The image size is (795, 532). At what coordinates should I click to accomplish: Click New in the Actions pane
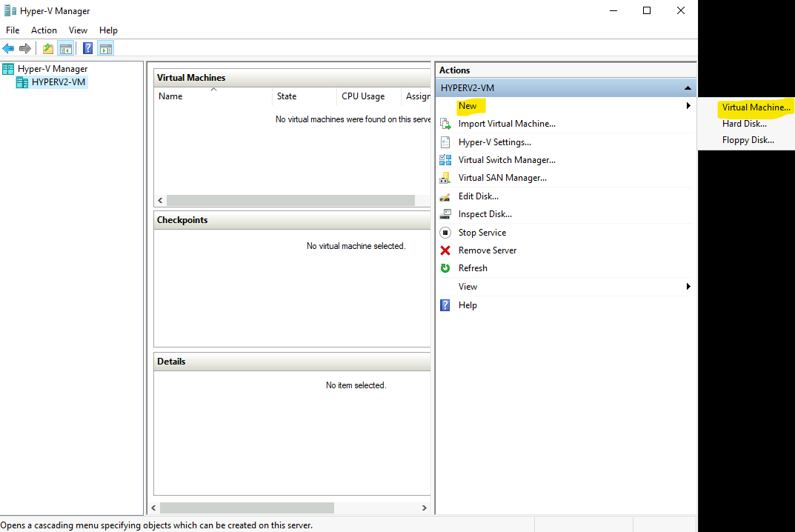(x=468, y=106)
